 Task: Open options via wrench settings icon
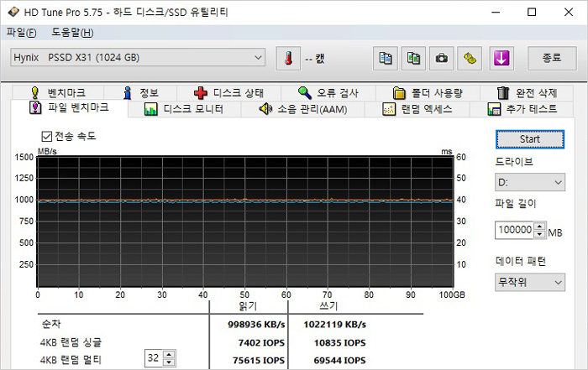[470, 59]
